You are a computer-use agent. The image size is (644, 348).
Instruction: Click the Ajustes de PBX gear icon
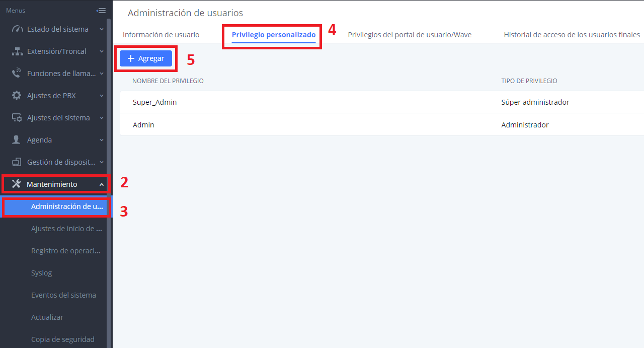(16, 95)
